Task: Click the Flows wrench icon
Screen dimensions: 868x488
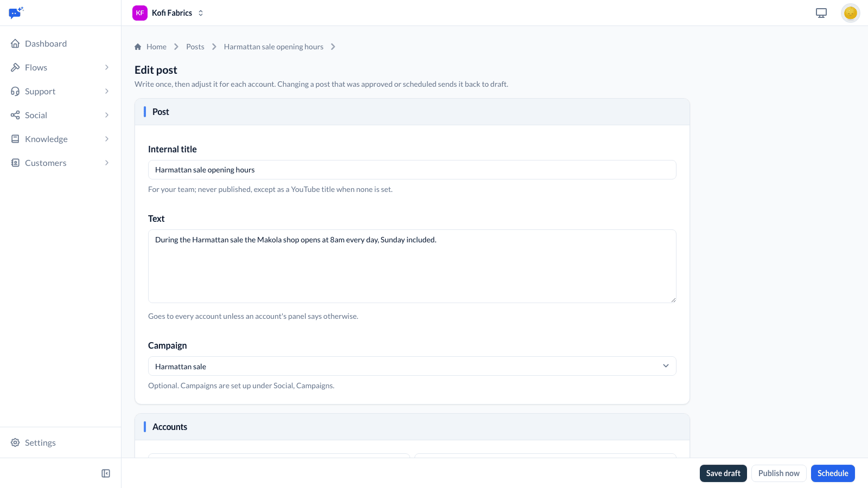Action: [x=15, y=67]
